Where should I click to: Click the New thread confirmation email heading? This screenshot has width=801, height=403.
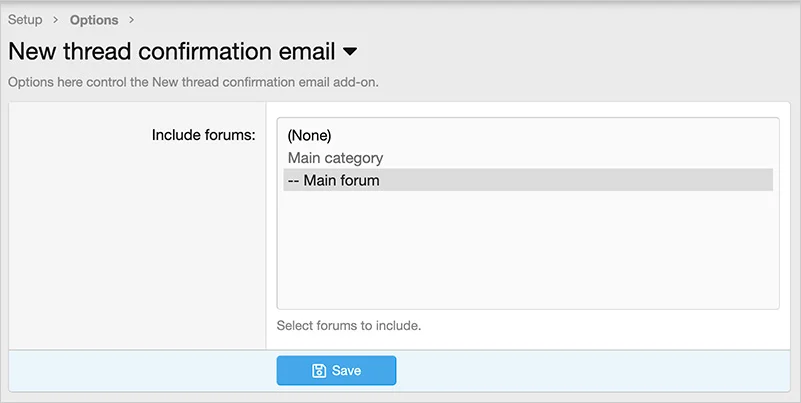click(x=170, y=51)
